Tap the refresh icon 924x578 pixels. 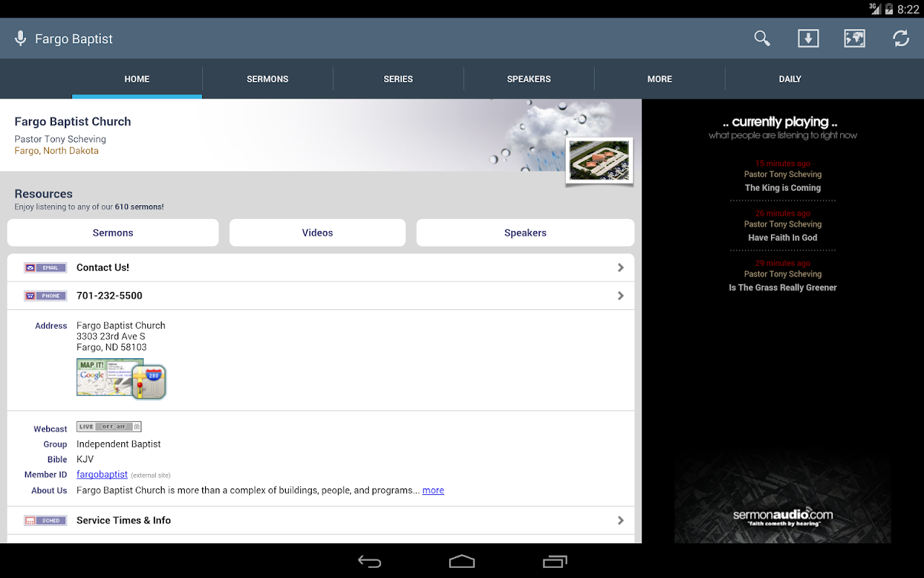point(901,38)
